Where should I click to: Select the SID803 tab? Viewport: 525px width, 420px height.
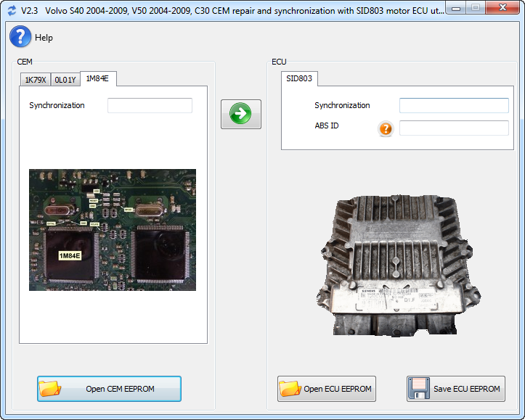(x=299, y=78)
